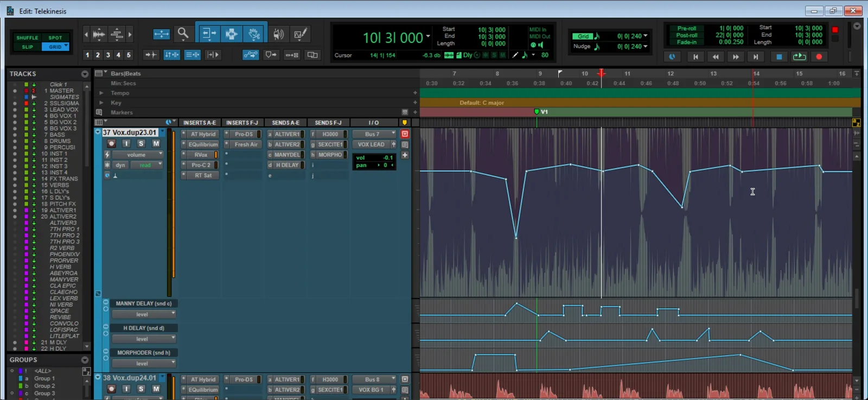Click the Return to Zero button
868x400 pixels.
point(695,56)
